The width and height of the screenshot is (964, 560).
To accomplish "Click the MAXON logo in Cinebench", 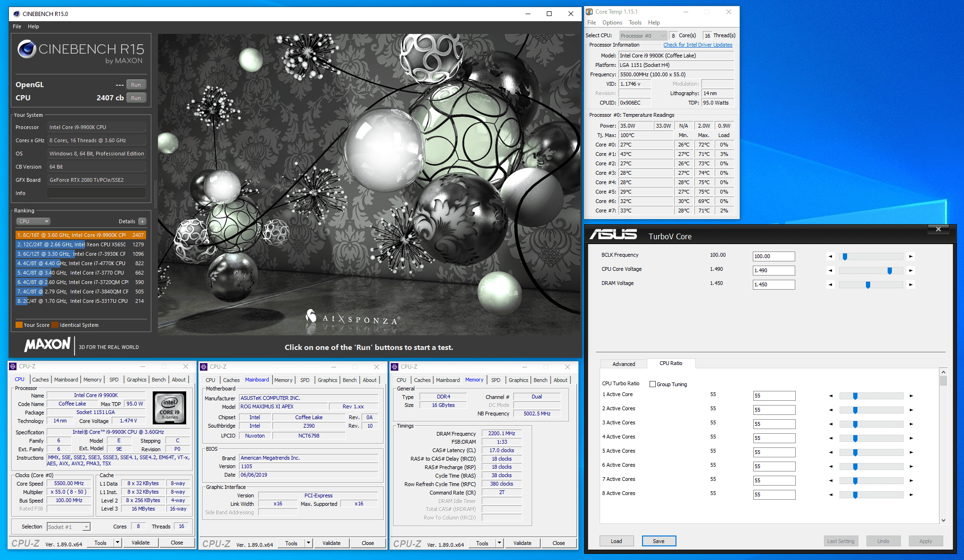I will 47,344.
